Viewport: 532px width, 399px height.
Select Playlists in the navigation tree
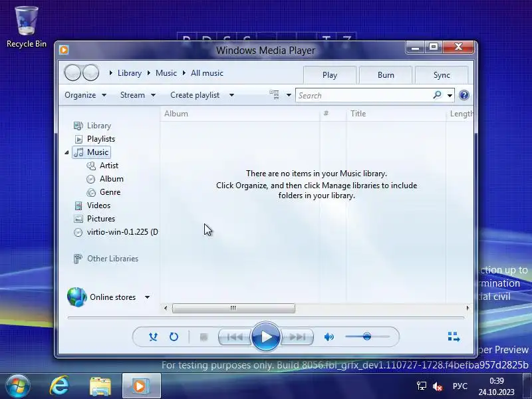(101, 139)
